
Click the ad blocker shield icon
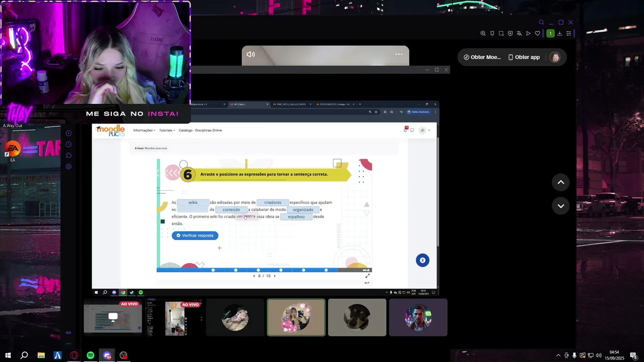[510, 34]
